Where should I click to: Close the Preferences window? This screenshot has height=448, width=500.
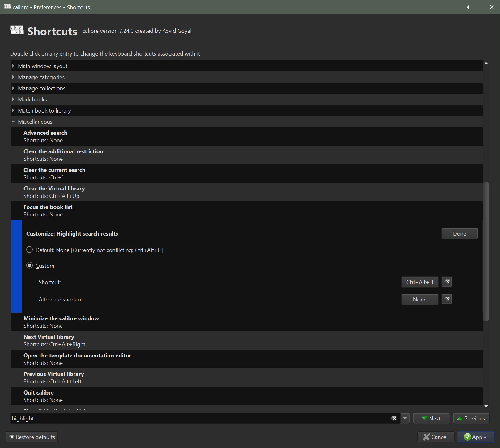(x=492, y=7)
